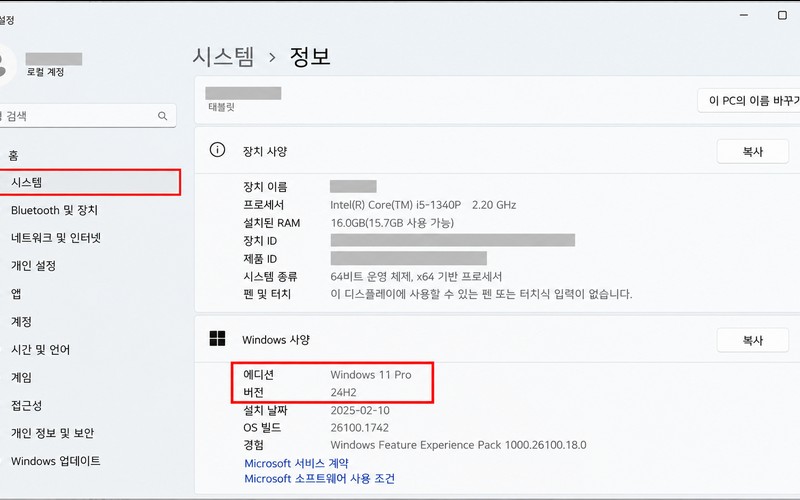
Task: Open the 게임 settings page
Action: pos(21,378)
